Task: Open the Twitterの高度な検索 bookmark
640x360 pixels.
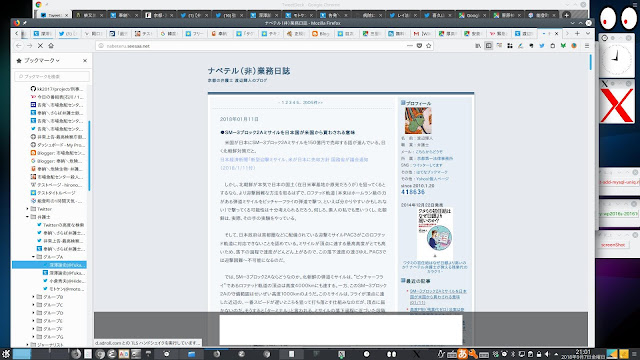Action: (x=60, y=225)
